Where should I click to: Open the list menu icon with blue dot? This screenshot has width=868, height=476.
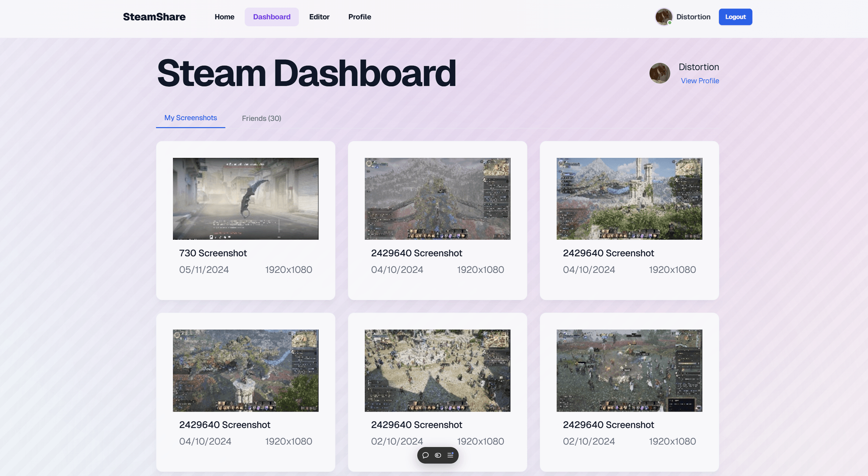(x=451, y=455)
